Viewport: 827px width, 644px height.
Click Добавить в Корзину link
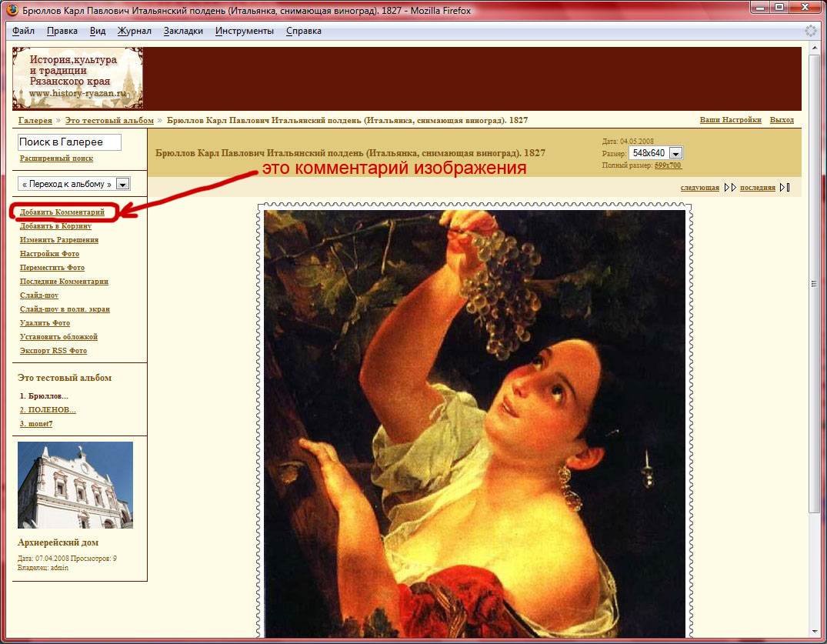(55, 225)
